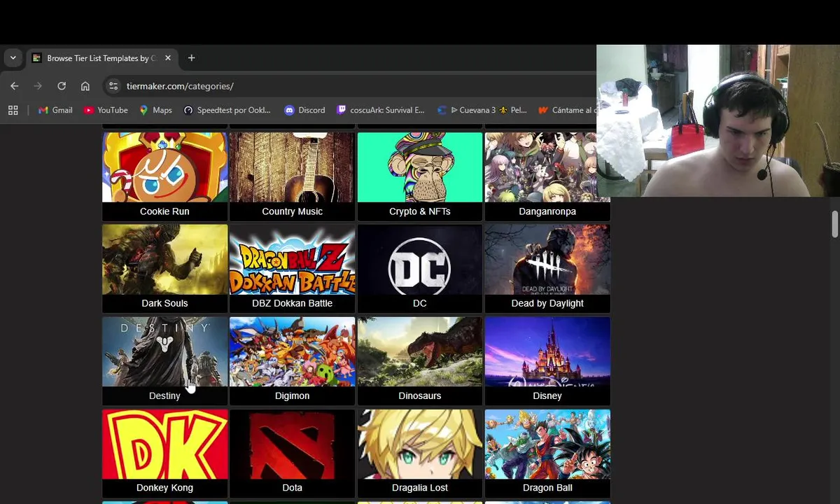Viewport: 840px width, 504px height.
Task: Open the Dota red logo thumbnail
Action: [x=292, y=444]
